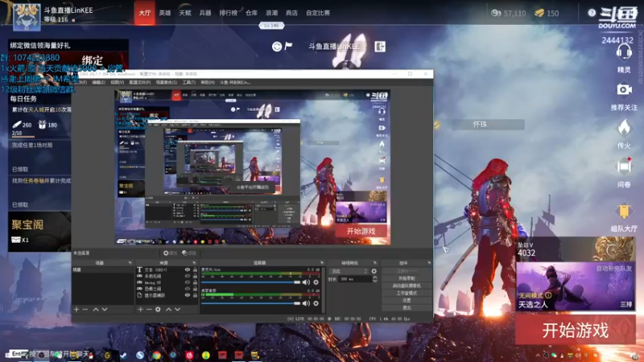This screenshot has height=362, width=644.
Task: Open the transition type dropdown 淡出
Action: click(x=349, y=271)
